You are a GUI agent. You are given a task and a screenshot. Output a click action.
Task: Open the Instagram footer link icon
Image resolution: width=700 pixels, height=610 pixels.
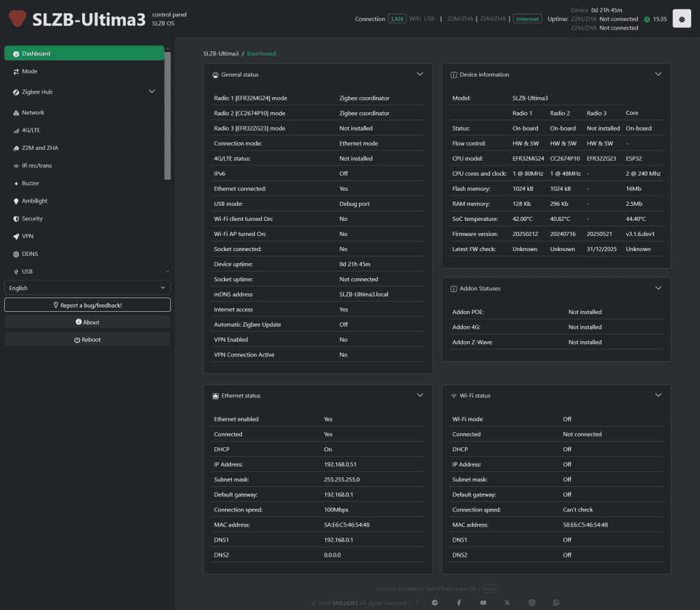tap(532, 602)
